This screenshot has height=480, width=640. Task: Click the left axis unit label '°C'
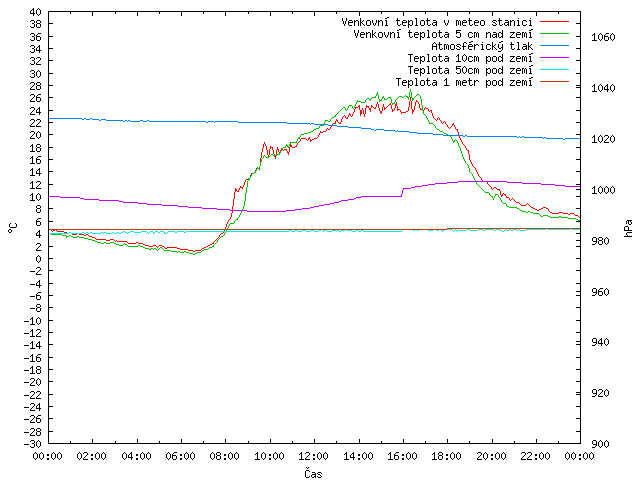(x=13, y=228)
